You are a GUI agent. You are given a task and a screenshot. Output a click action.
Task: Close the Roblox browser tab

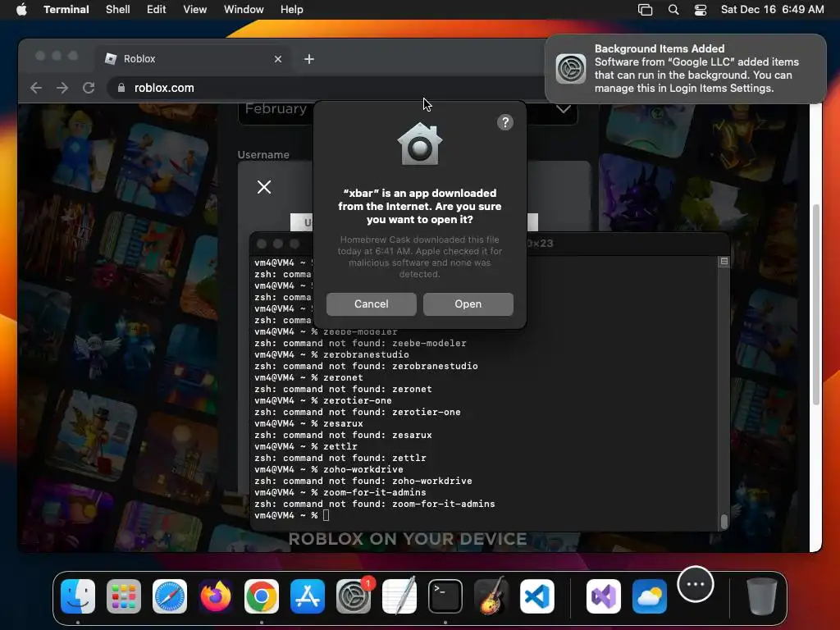pos(277,59)
